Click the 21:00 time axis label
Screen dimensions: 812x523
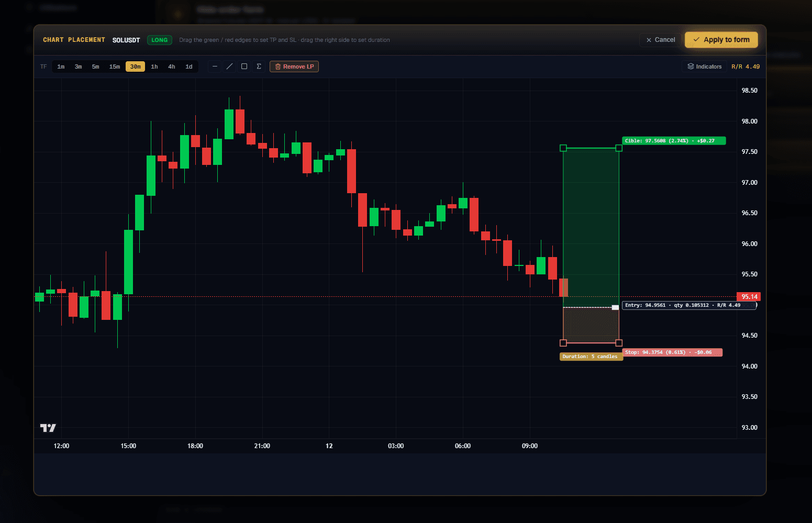pos(262,446)
